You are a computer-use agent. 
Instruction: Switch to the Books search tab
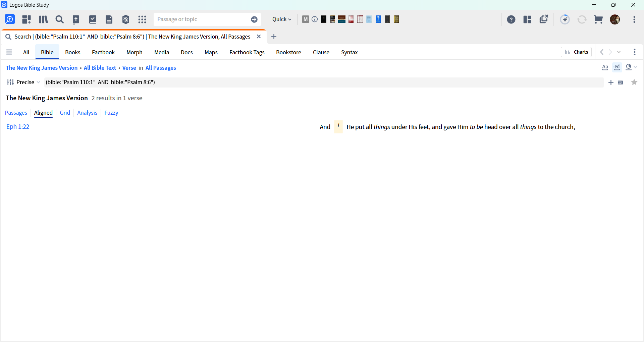click(73, 52)
